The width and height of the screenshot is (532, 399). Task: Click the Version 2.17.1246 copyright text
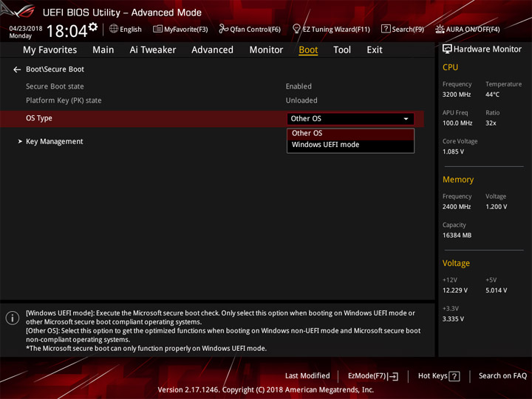point(266,390)
